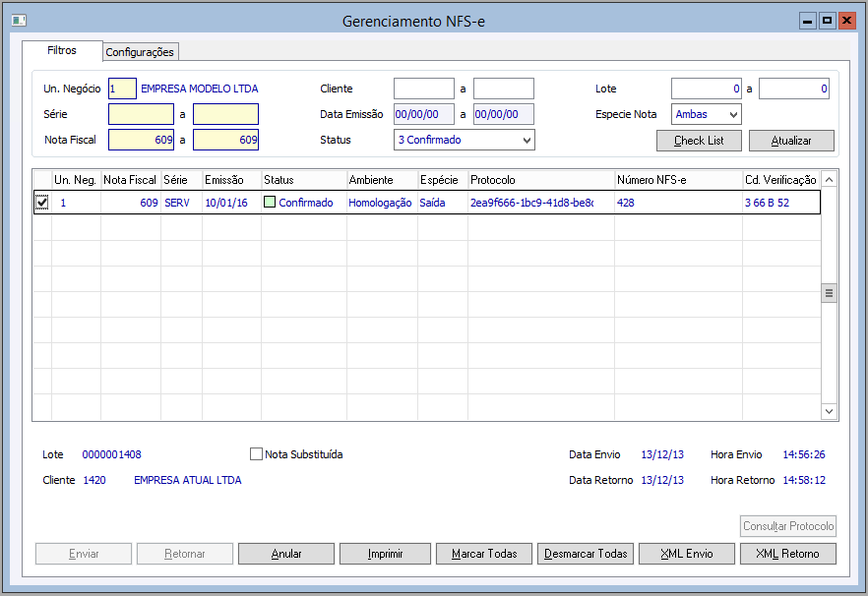Click the grid scrollbar up arrow
This screenshot has height=596, width=868.
pyautogui.click(x=829, y=180)
